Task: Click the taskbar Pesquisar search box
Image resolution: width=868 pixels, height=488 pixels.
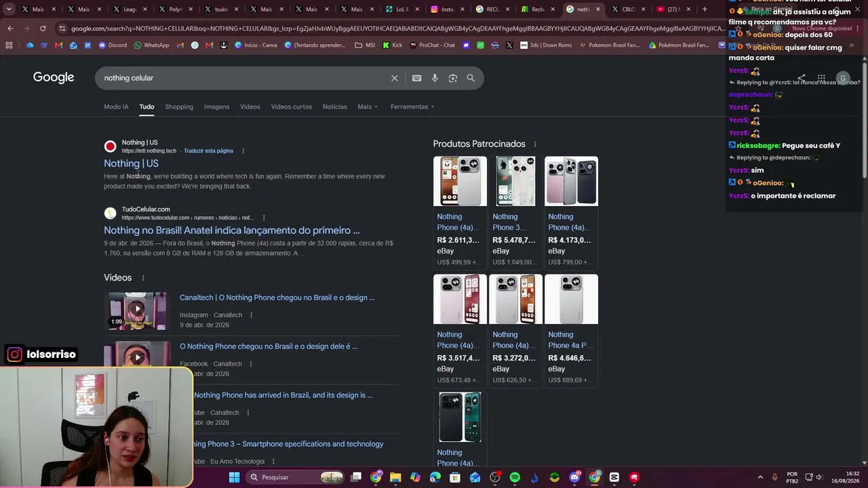Action: [295, 477]
